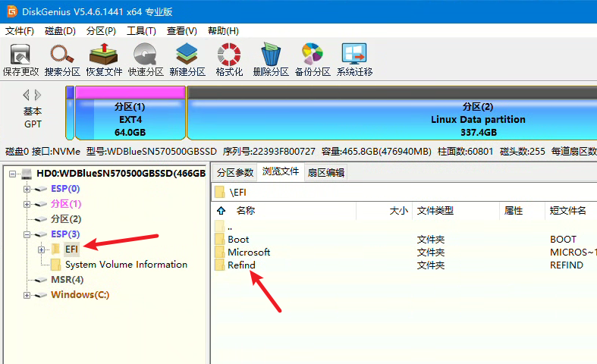This screenshot has width=597, height=364.
Task: Click the Windows(C:) drive icon in the tree
Action: tap(41, 295)
